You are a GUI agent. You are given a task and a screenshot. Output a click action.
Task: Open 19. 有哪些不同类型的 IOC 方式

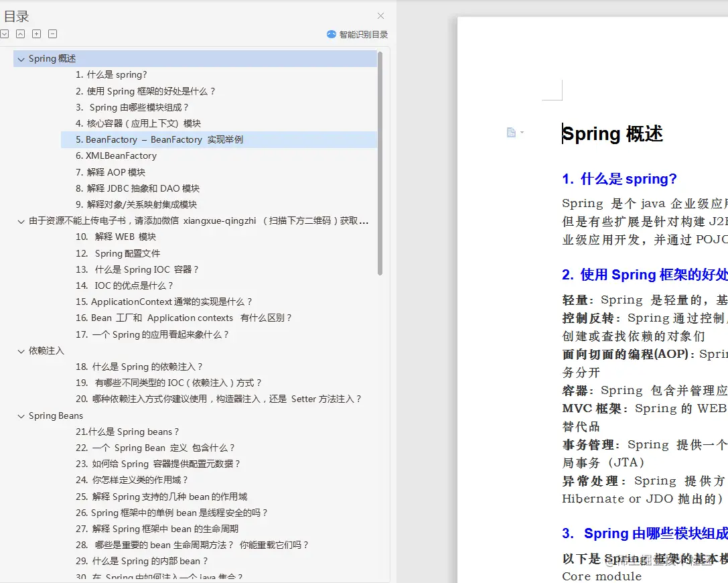[169, 383]
